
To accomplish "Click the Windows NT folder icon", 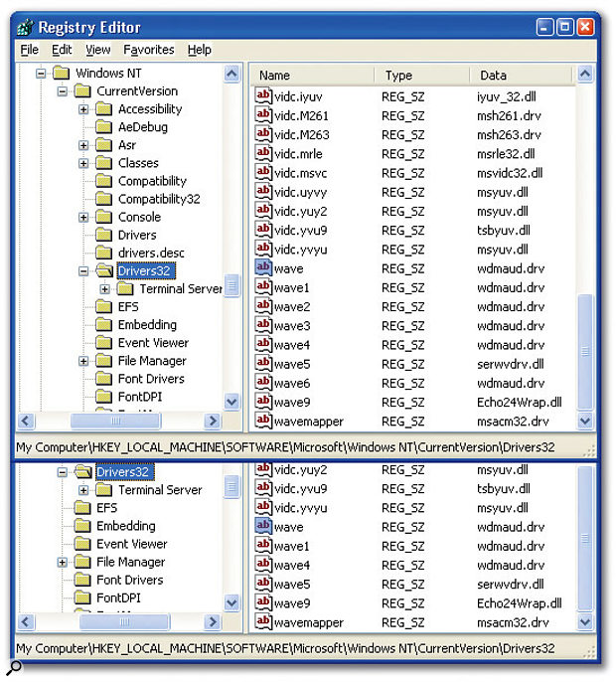I will click(62, 74).
